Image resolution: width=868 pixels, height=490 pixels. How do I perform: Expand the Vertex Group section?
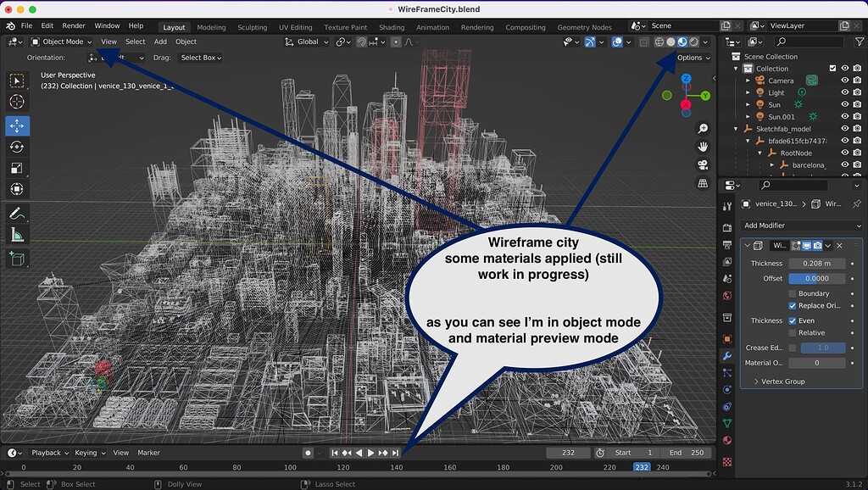(779, 381)
